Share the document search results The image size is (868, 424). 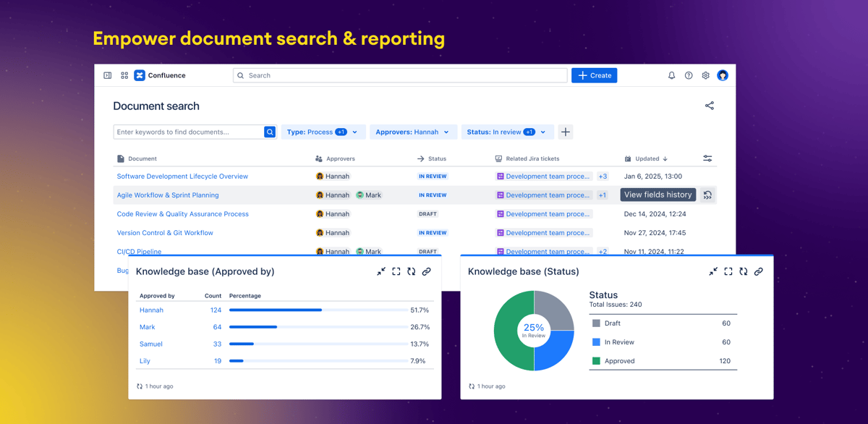tap(710, 106)
